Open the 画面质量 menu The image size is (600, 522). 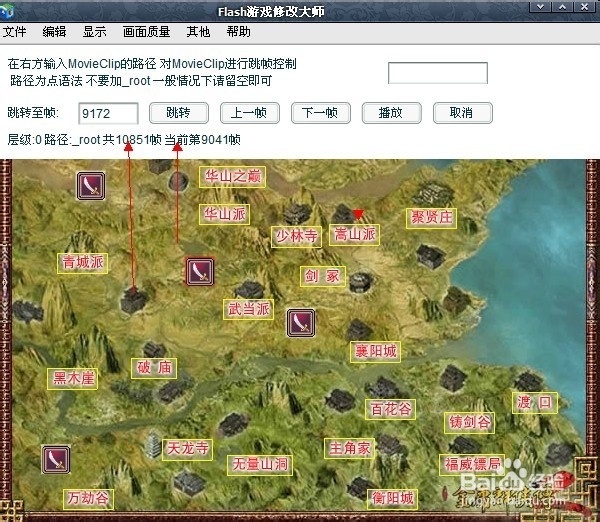146,31
